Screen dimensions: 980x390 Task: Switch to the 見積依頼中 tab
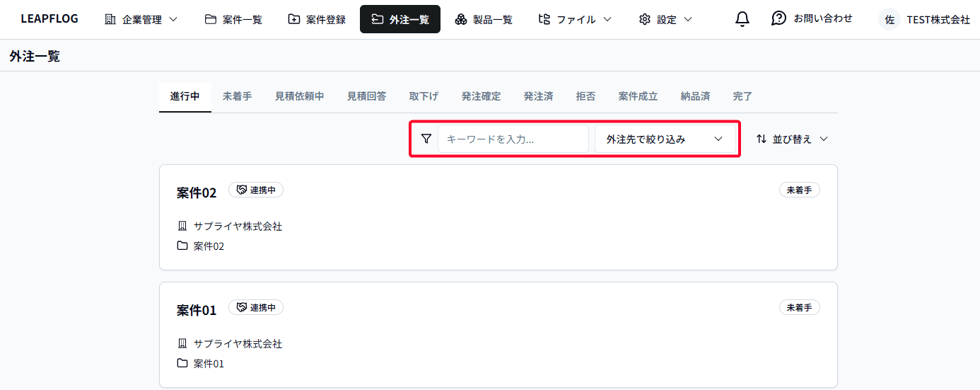(x=299, y=96)
